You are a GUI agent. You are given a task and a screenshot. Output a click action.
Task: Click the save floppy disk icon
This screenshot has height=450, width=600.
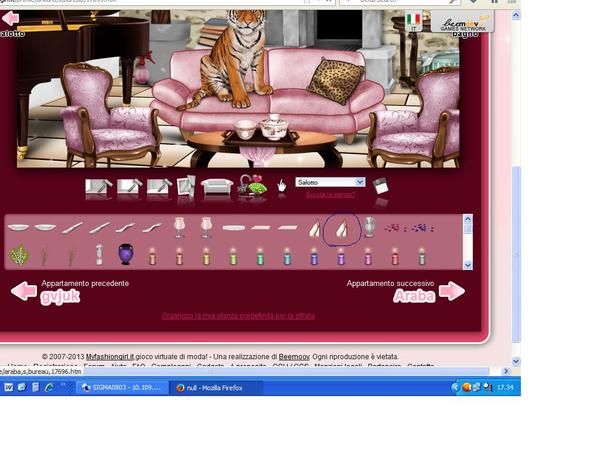380,185
